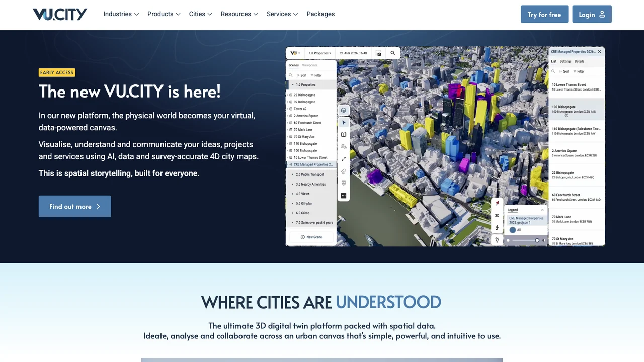Go to the Packages page
644x362 pixels.
click(x=320, y=14)
